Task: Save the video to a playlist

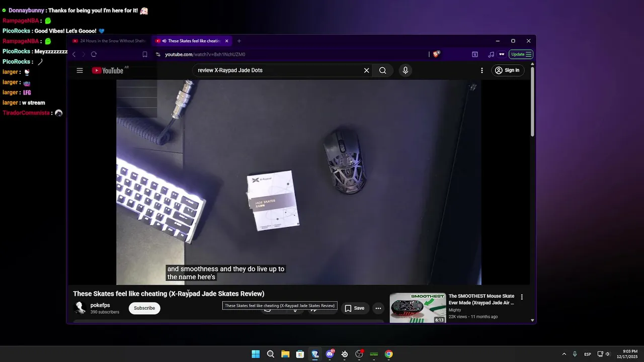Action: point(354,308)
